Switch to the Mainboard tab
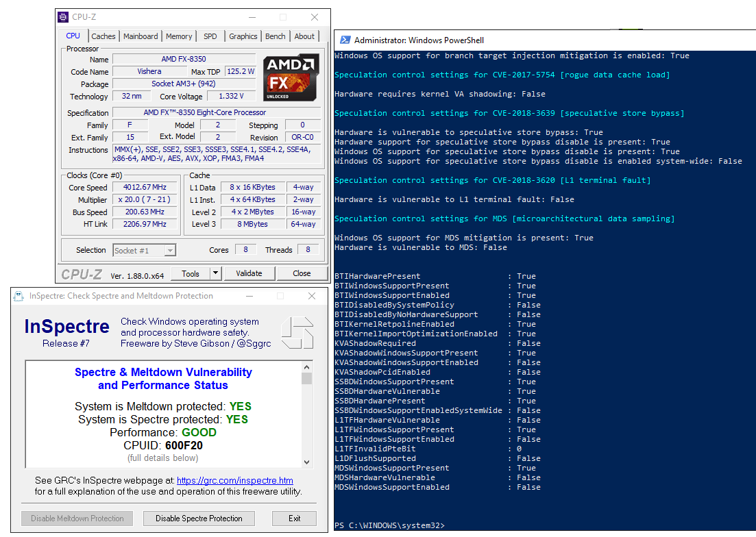 (141, 36)
